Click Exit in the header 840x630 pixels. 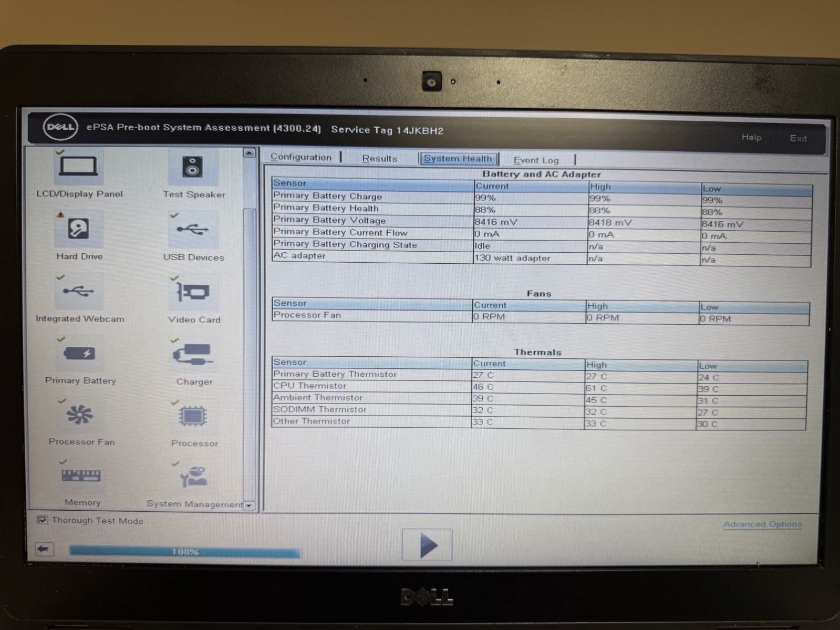[x=798, y=138]
